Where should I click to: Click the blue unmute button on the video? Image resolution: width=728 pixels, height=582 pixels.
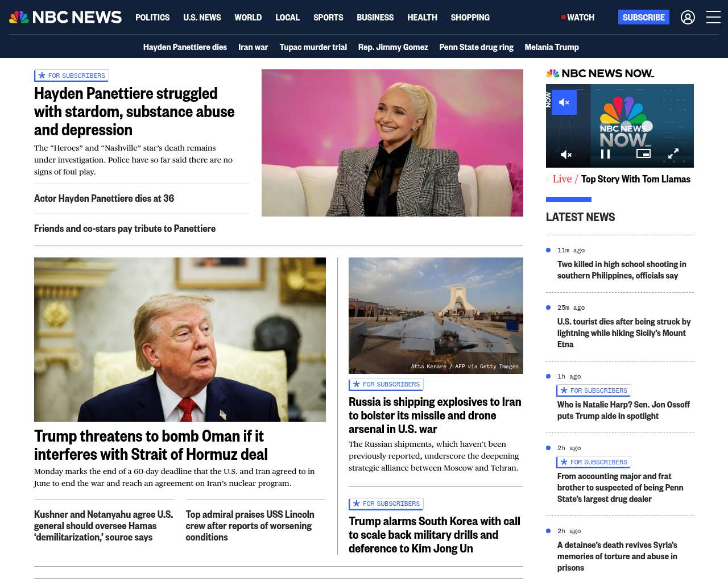pyautogui.click(x=564, y=102)
